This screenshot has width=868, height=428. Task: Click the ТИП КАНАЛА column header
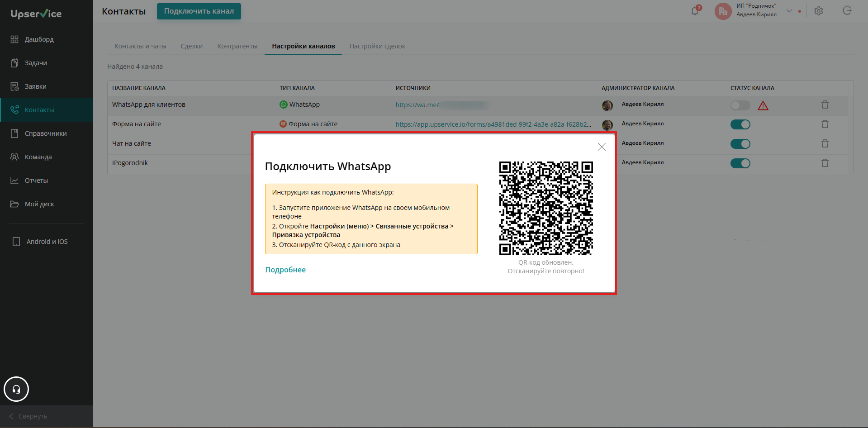tap(297, 88)
